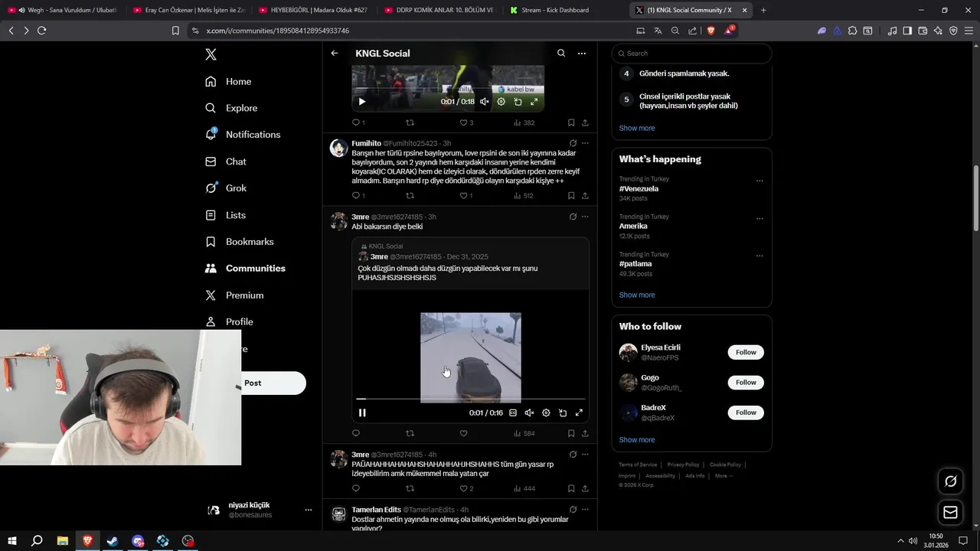Show more community rules
980x551 pixels.
click(x=637, y=129)
